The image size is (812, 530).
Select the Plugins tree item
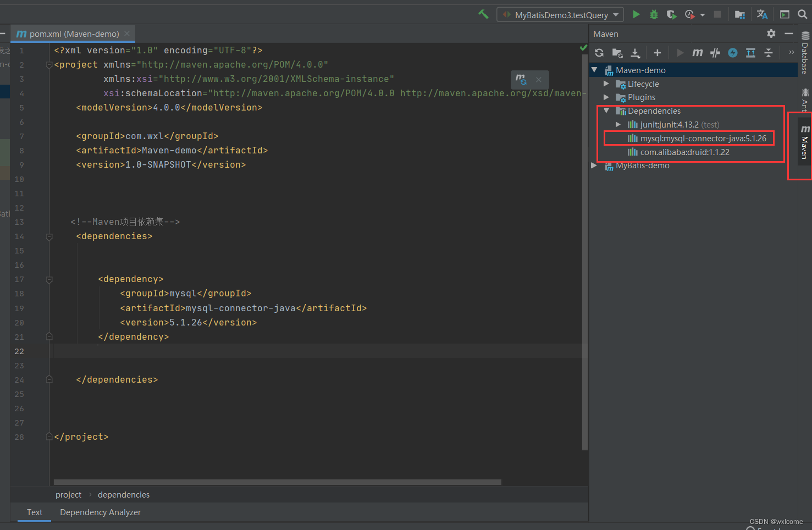tap(642, 97)
